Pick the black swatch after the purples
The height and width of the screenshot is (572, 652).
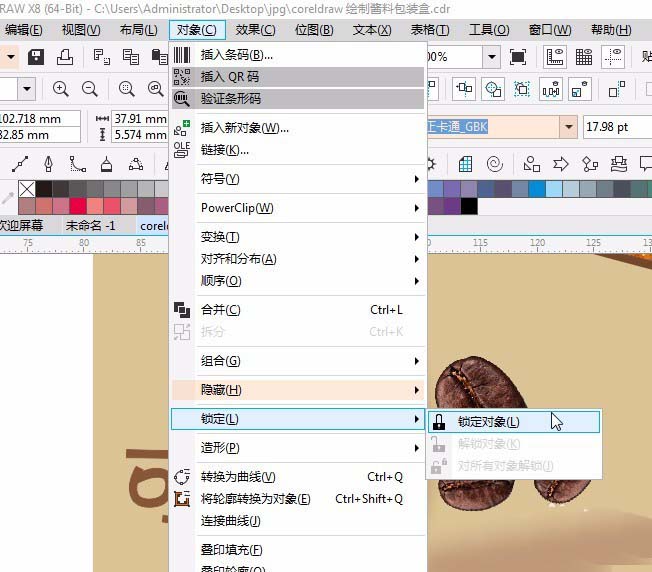pyautogui.click(x=469, y=206)
